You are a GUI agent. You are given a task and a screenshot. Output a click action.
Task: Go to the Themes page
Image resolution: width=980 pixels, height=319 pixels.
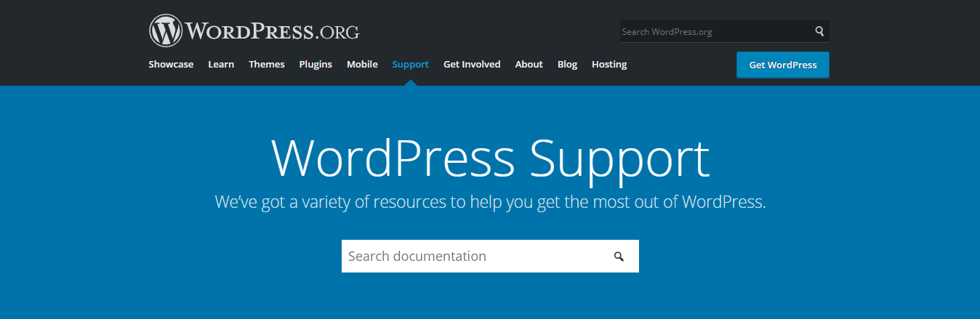pos(267,64)
